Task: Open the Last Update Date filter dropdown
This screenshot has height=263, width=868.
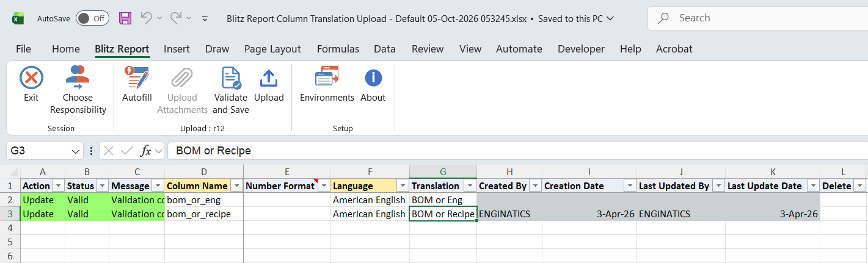Action: pyautogui.click(x=812, y=186)
